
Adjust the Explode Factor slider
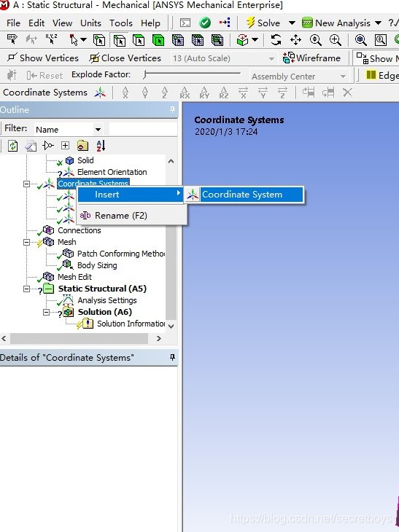192,74
